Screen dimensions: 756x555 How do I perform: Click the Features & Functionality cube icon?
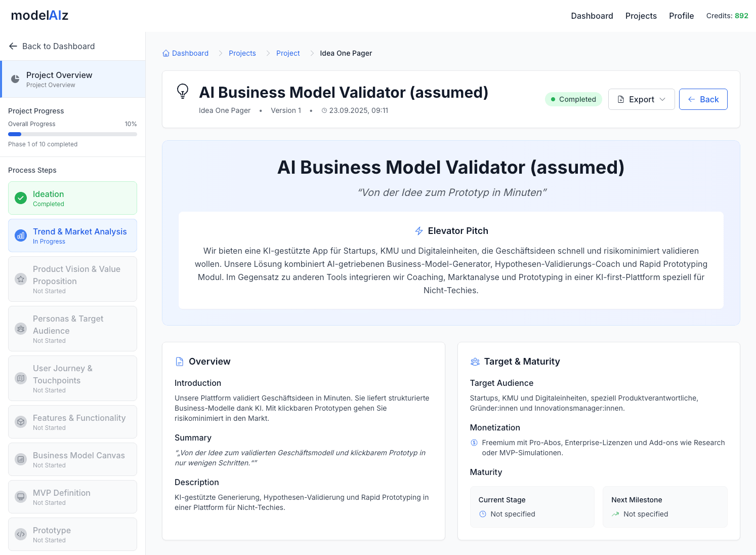pyautogui.click(x=21, y=422)
